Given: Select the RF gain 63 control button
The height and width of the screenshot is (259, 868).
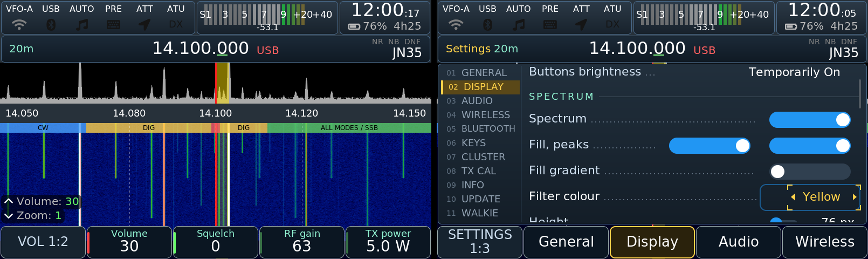Looking at the screenshot, I should [302, 242].
